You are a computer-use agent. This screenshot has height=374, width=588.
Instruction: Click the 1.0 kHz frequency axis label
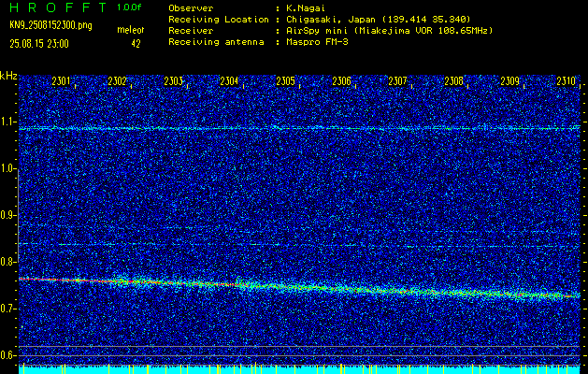7,168
